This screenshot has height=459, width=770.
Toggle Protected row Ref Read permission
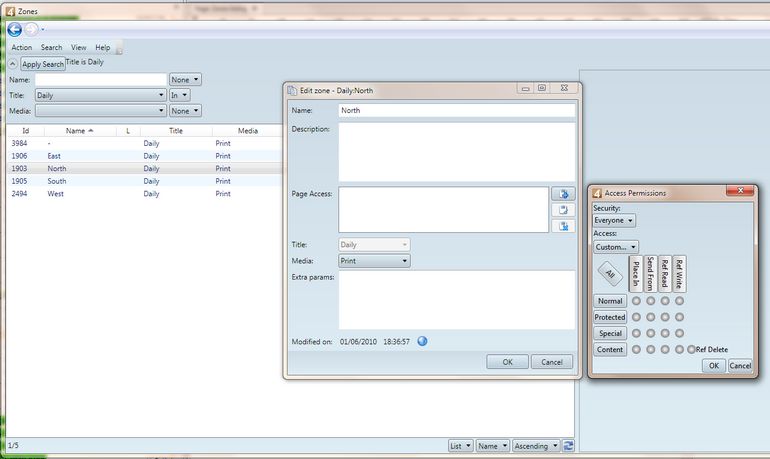(x=665, y=317)
